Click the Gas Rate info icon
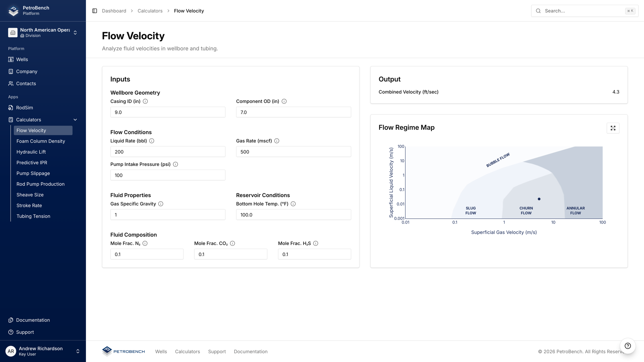This screenshot has height=362, width=644. point(276,141)
